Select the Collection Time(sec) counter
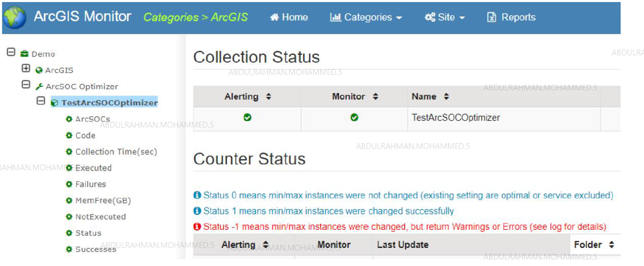Screen dimensions: 644x266 click(x=116, y=152)
